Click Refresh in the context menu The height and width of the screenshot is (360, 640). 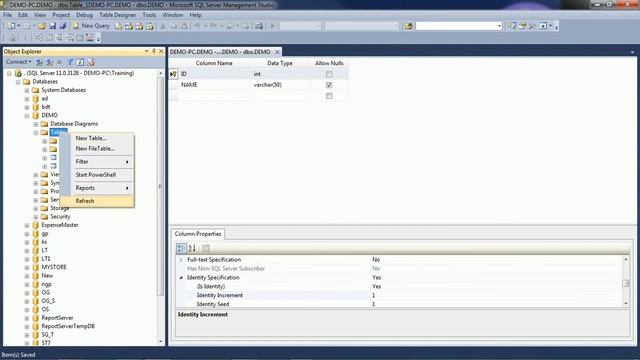tap(97, 201)
